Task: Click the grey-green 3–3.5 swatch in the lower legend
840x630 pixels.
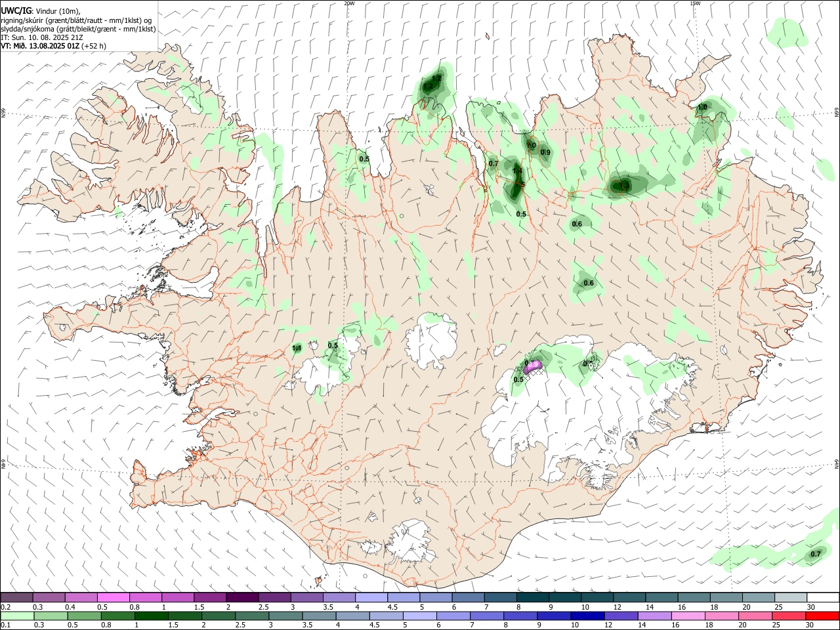Action: click(x=285, y=616)
